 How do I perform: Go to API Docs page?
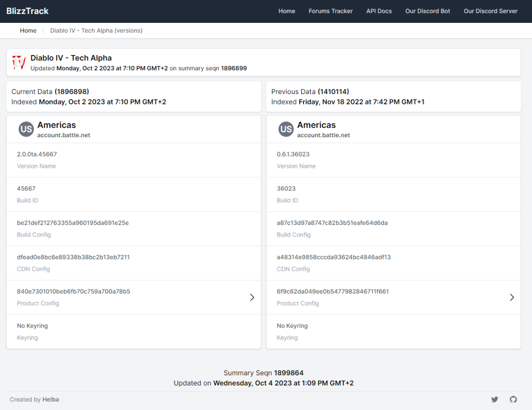(x=379, y=11)
